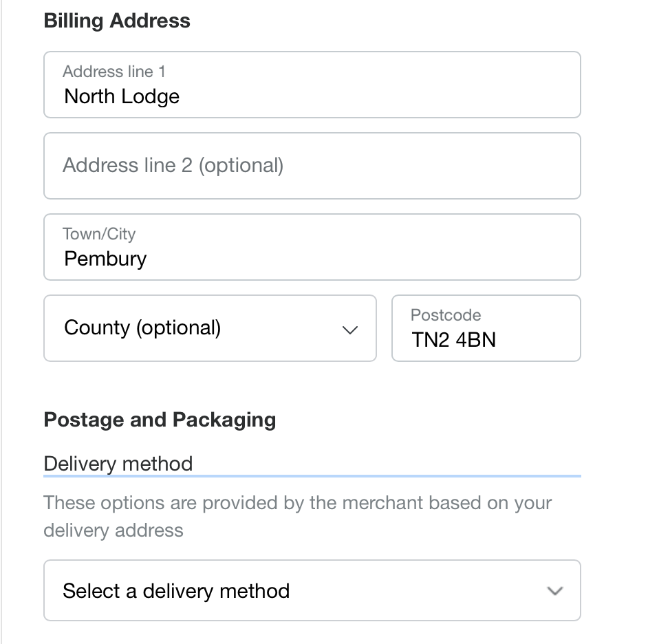Image resolution: width=659 pixels, height=644 pixels.
Task: Open the County (optional) dropdown
Action: pos(210,328)
